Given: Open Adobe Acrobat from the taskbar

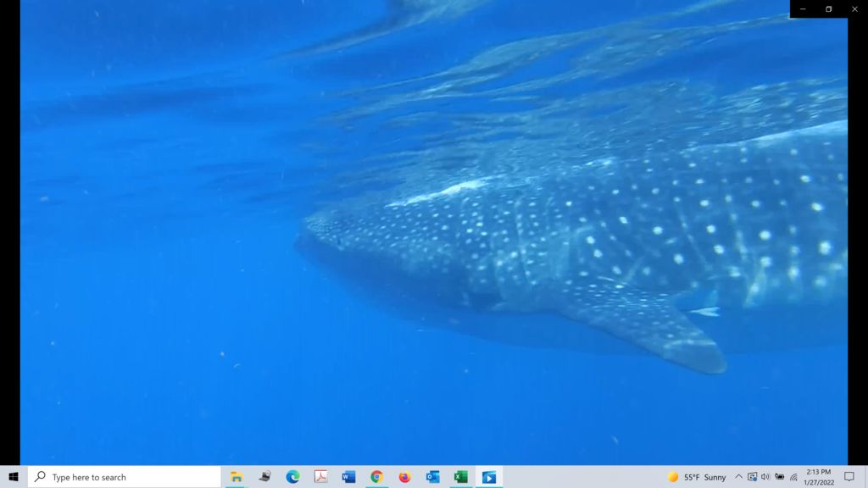Looking at the screenshot, I should [x=320, y=477].
